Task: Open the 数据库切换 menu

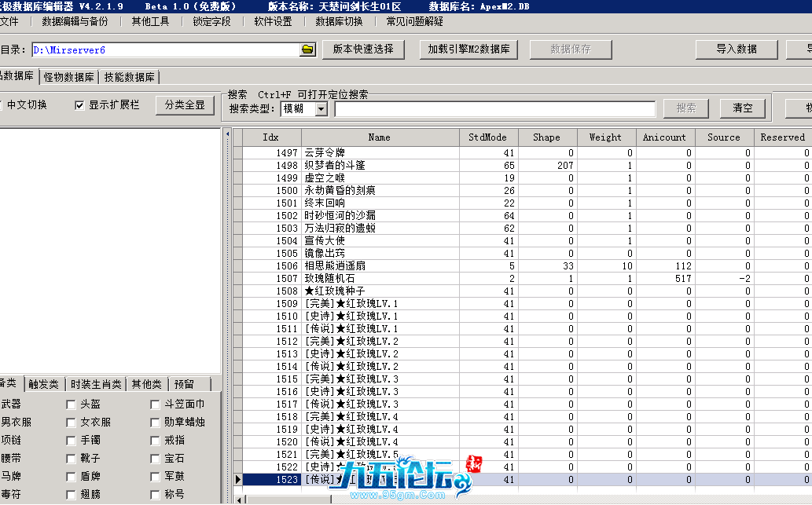Action: (339, 21)
